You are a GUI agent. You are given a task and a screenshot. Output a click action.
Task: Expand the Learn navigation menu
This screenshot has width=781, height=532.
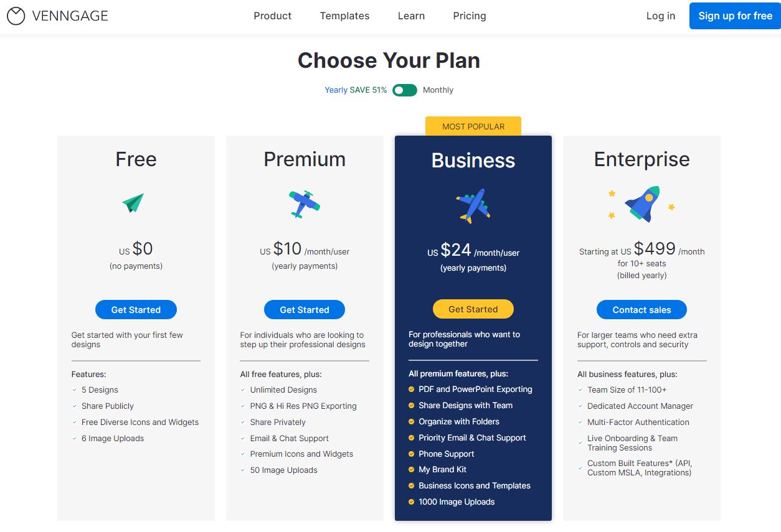tap(411, 16)
